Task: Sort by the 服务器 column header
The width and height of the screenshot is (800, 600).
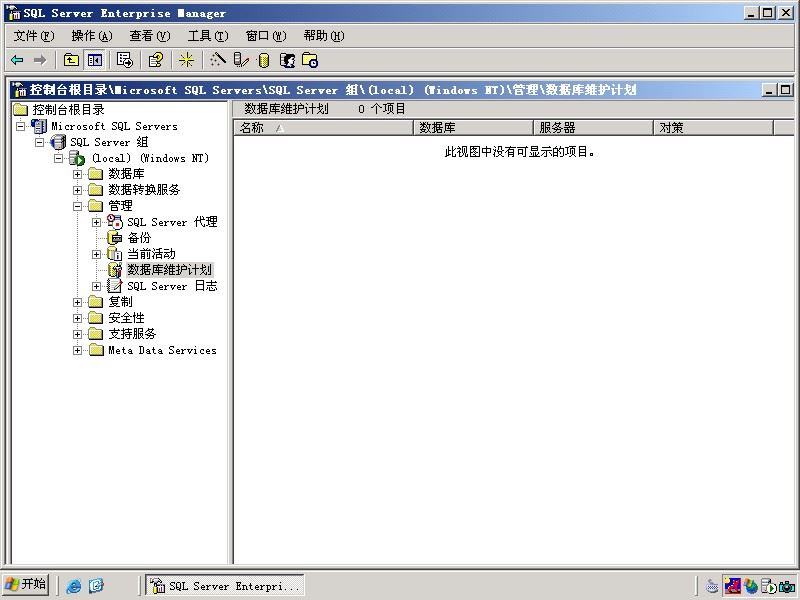Action: [593, 128]
